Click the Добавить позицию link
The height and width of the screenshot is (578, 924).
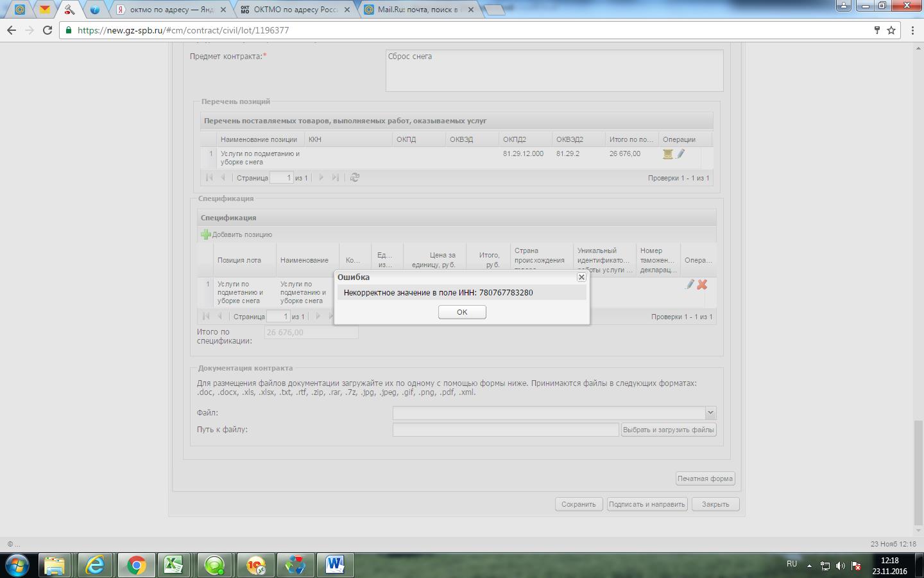[242, 234]
